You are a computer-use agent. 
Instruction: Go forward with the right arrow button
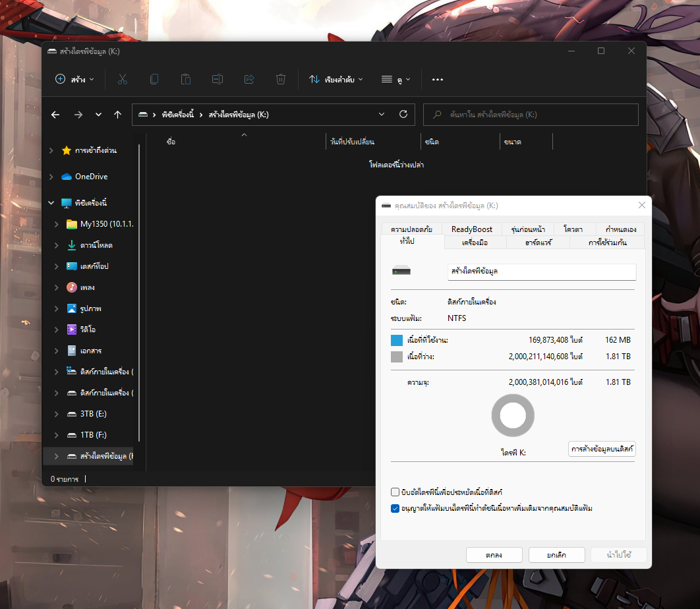coord(78,115)
